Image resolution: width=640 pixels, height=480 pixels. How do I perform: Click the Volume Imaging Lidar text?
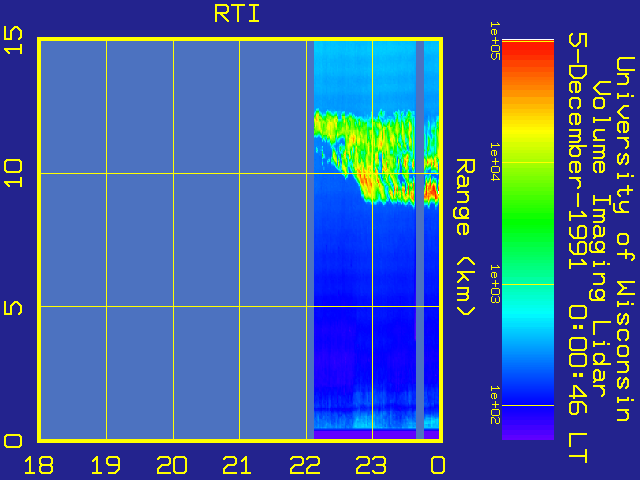coord(598,239)
